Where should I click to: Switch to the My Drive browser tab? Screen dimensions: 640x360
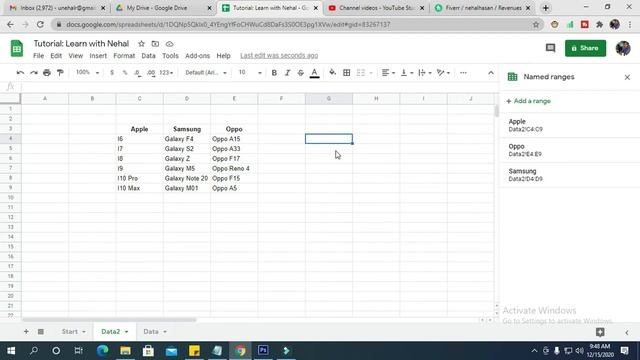(162, 8)
